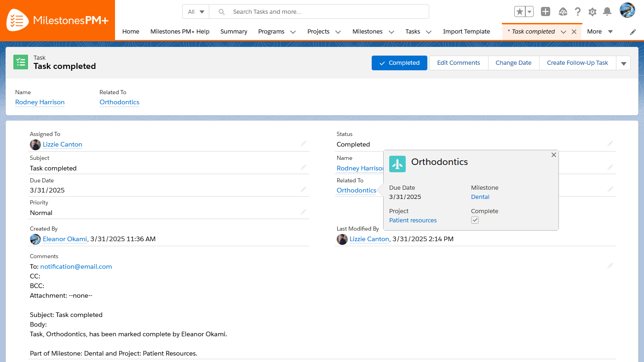Open Orthodontics link in header

click(x=120, y=102)
